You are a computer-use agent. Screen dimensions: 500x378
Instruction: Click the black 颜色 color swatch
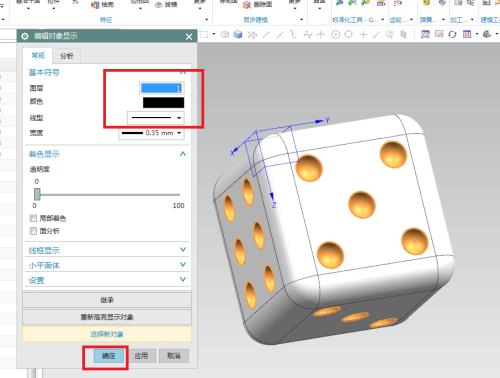tap(163, 103)
